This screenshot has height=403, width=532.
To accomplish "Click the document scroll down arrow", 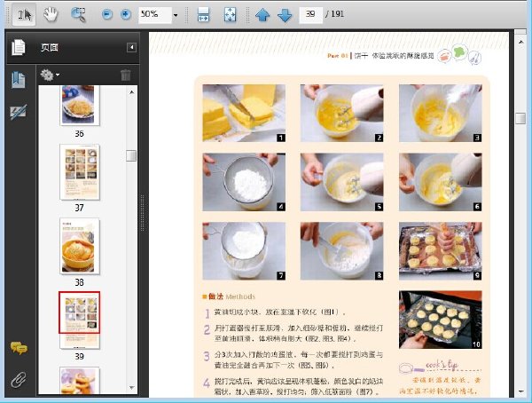I will click(520, 391).
